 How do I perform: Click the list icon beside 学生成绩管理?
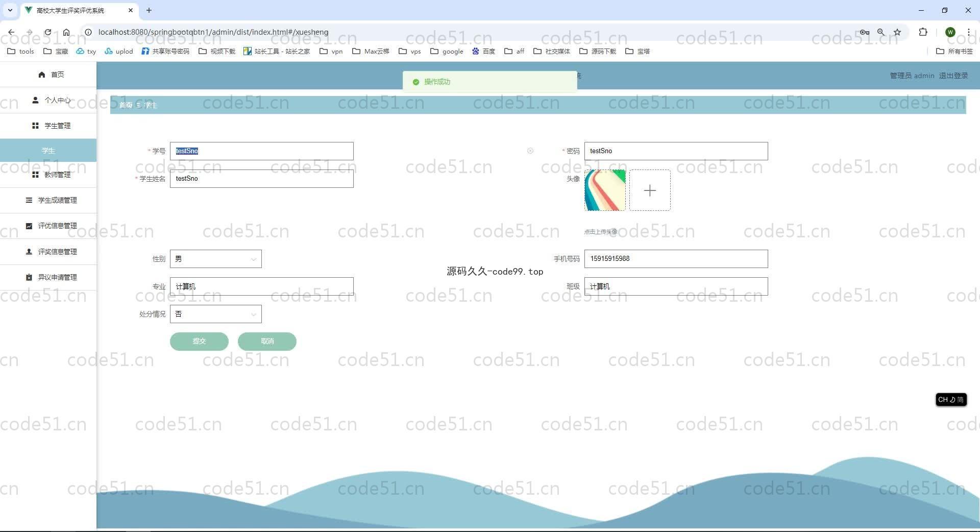tap(29, 200)
